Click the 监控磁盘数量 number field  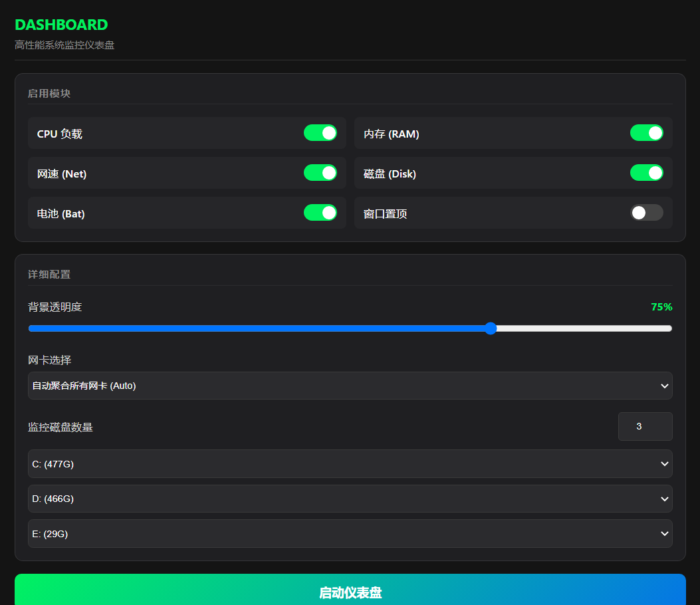645,426
